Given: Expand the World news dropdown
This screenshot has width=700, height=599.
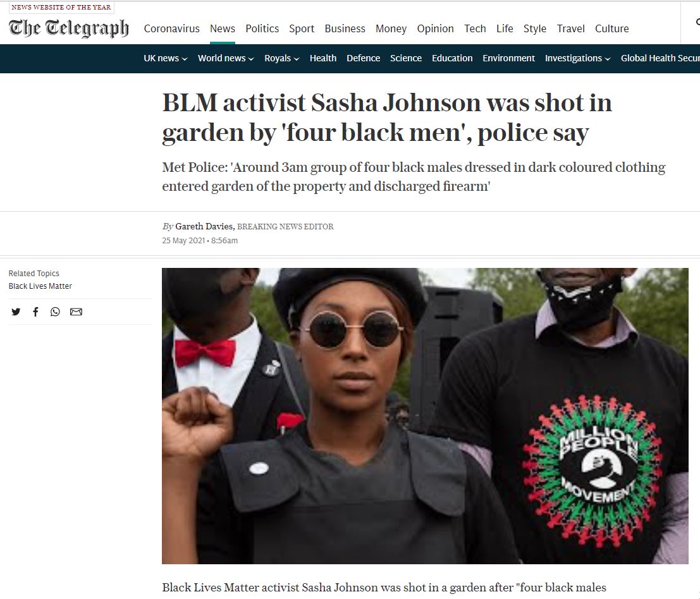Looking at the screenshot, I should click(x=226, y=58).
